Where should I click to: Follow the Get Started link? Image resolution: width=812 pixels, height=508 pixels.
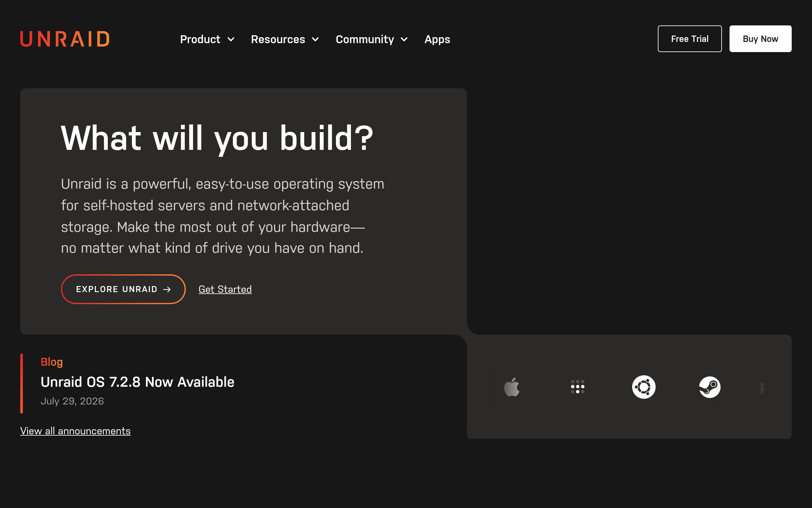(225, 289)
